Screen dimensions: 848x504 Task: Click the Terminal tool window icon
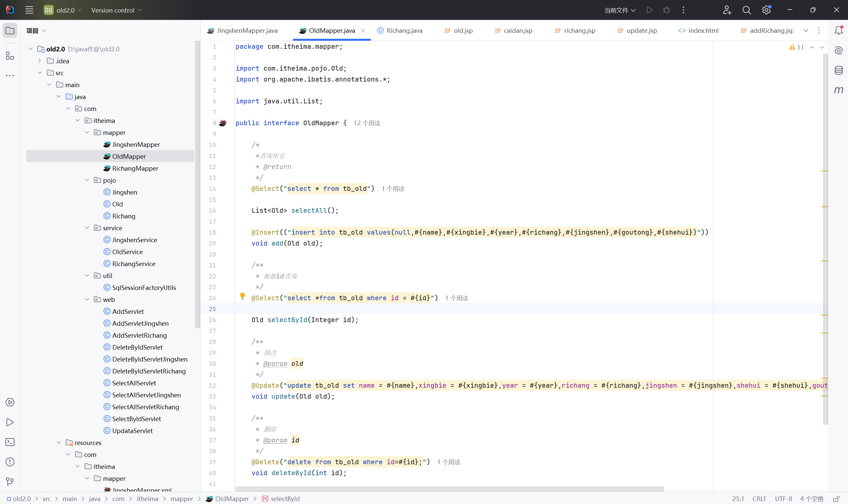(10, 442)
